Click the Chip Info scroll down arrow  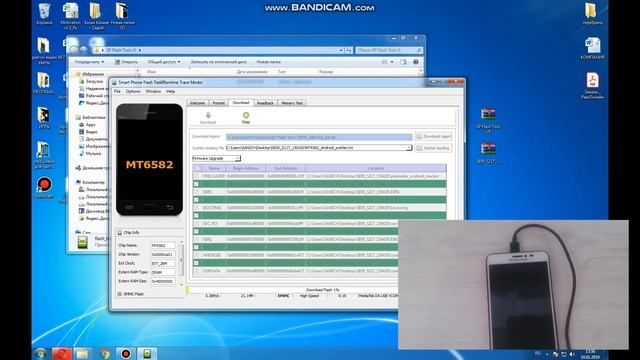pos(182,284)
